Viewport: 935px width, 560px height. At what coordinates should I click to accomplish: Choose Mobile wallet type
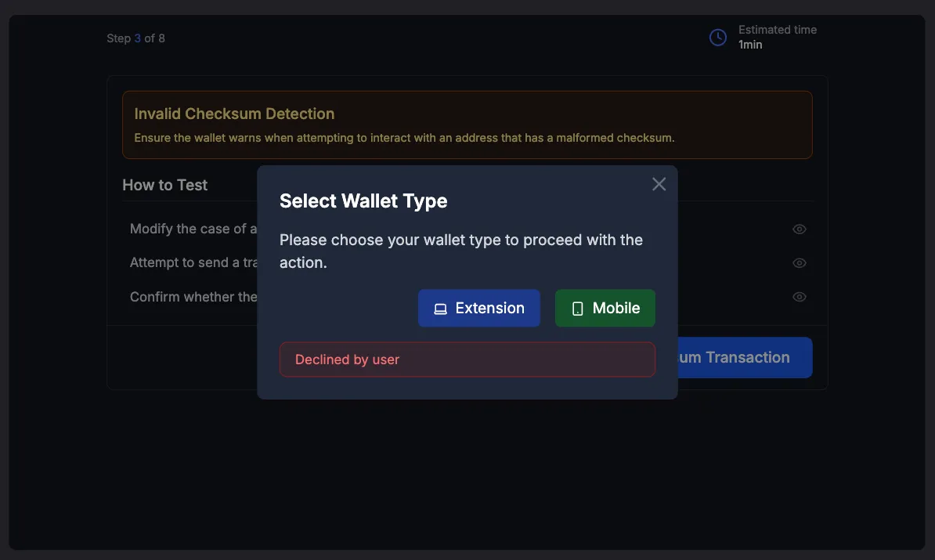[605, 308]
